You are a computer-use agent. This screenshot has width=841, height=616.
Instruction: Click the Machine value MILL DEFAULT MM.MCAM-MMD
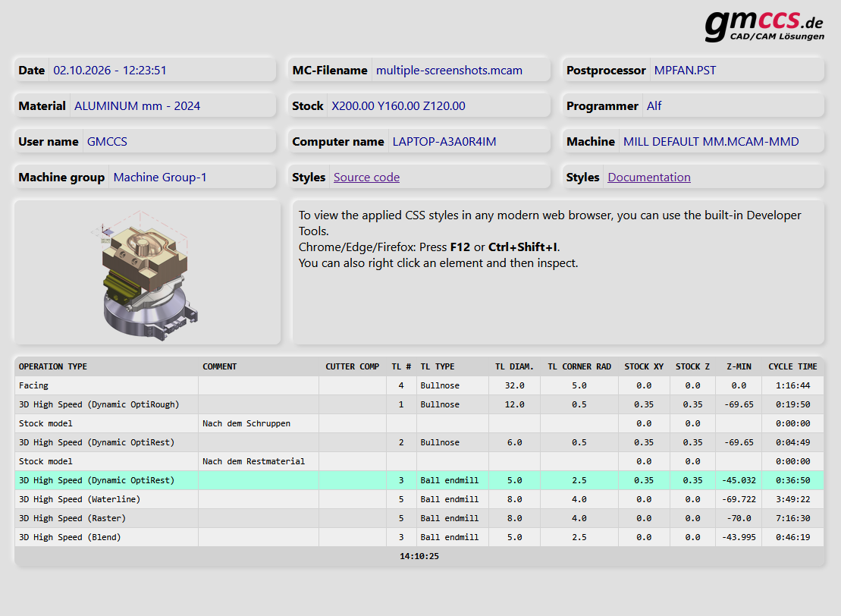pyautogui.click(x=711, y=142)
